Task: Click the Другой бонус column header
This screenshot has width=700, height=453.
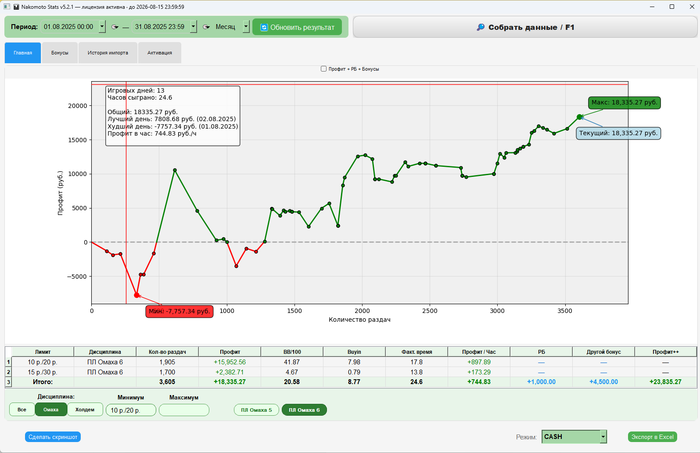Action: [604, 352]
